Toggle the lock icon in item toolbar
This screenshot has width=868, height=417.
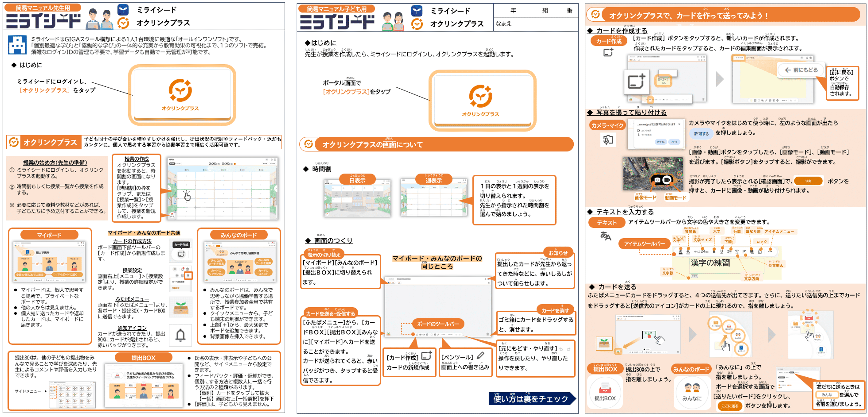click(x=760, y=252)
